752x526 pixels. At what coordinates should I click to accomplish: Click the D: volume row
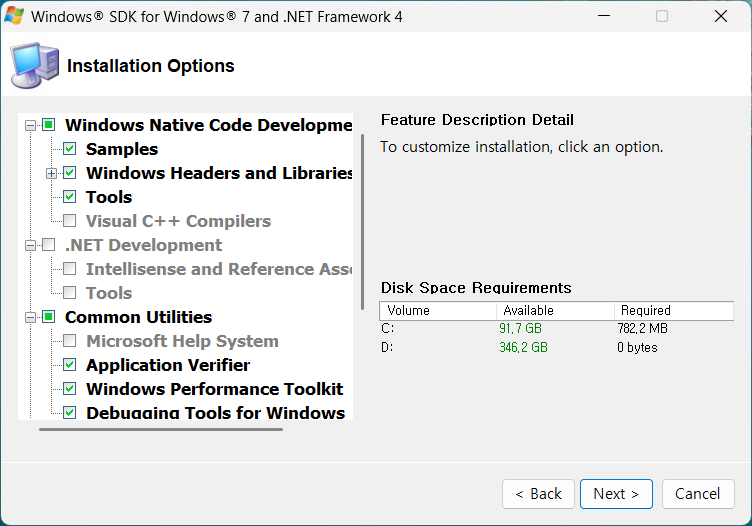tap(556, 347)
